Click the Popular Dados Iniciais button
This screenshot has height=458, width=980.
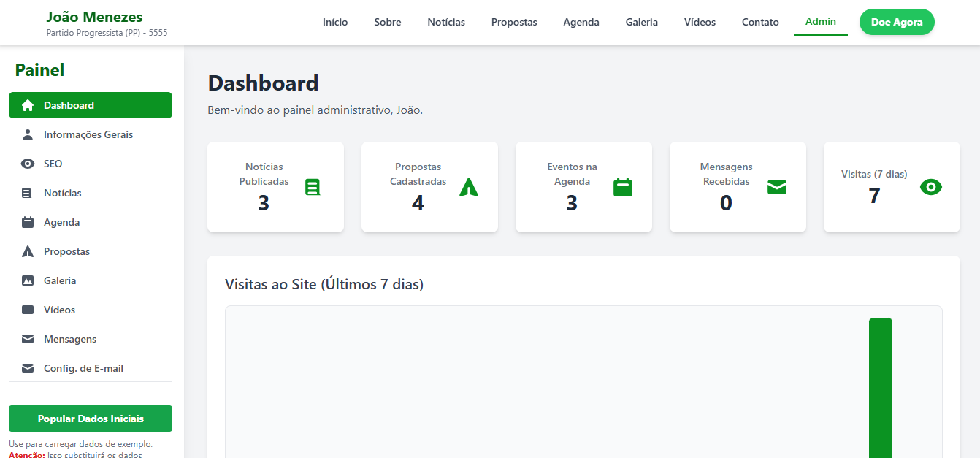coord(91,419)
